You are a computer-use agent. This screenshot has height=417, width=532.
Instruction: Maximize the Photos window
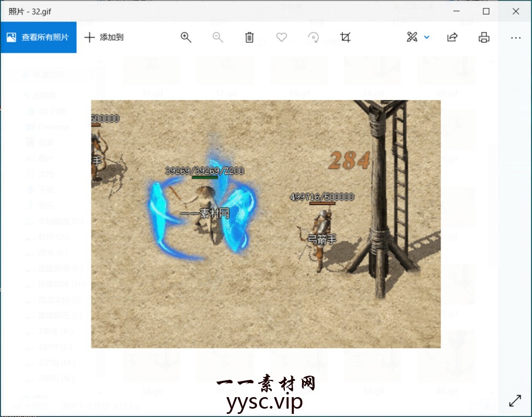[x=486, y=11]
